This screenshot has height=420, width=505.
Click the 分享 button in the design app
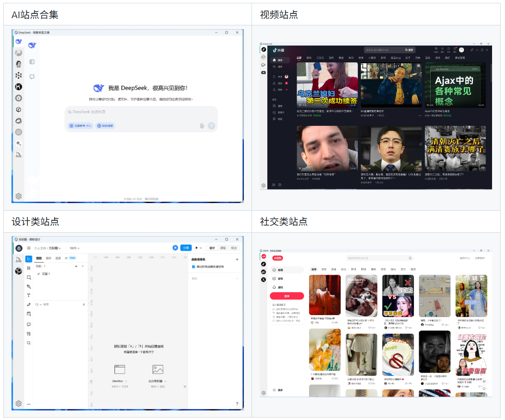coord(186,247)
